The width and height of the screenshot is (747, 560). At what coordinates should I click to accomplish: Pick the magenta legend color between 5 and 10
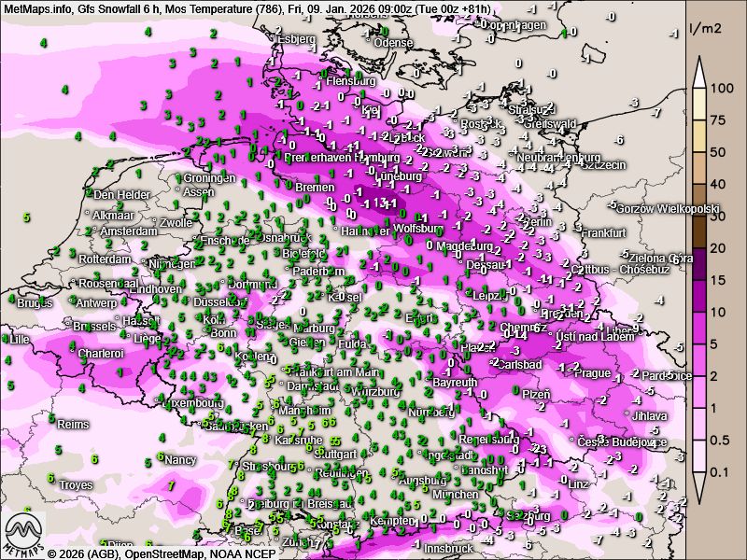698,328
